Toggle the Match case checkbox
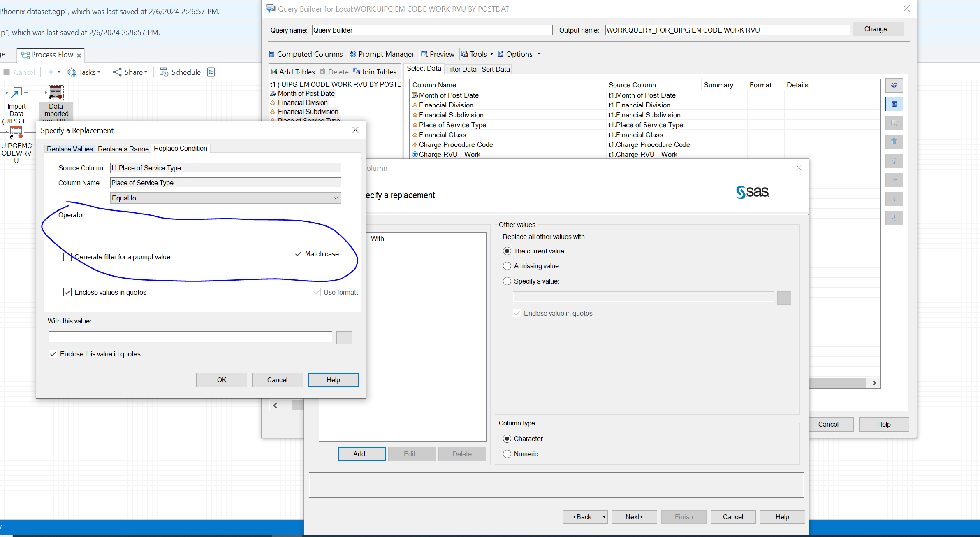Viewport: 980px width, 537px height. 298,254
